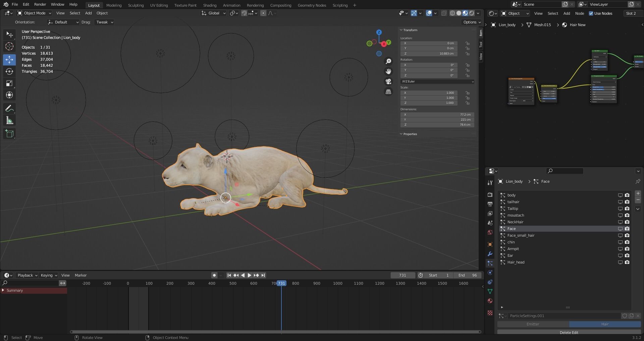Click the Hair type button
644x341 pixels.
(605, 324)
